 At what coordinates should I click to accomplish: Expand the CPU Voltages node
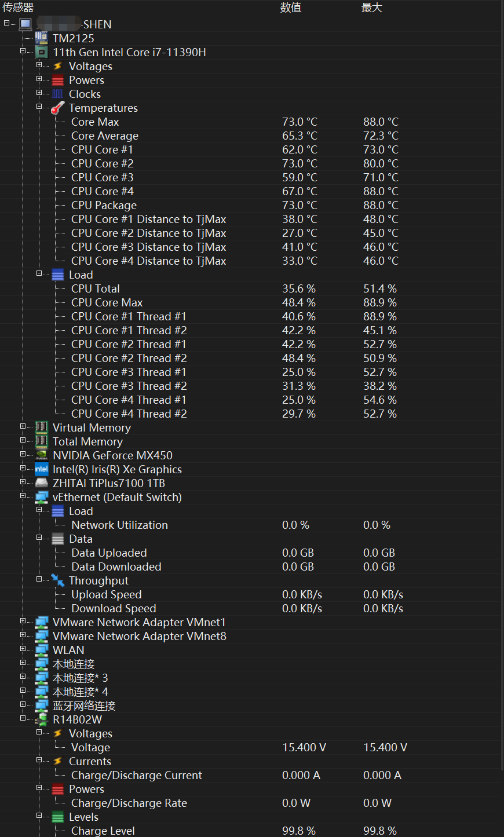coord(39,65)
